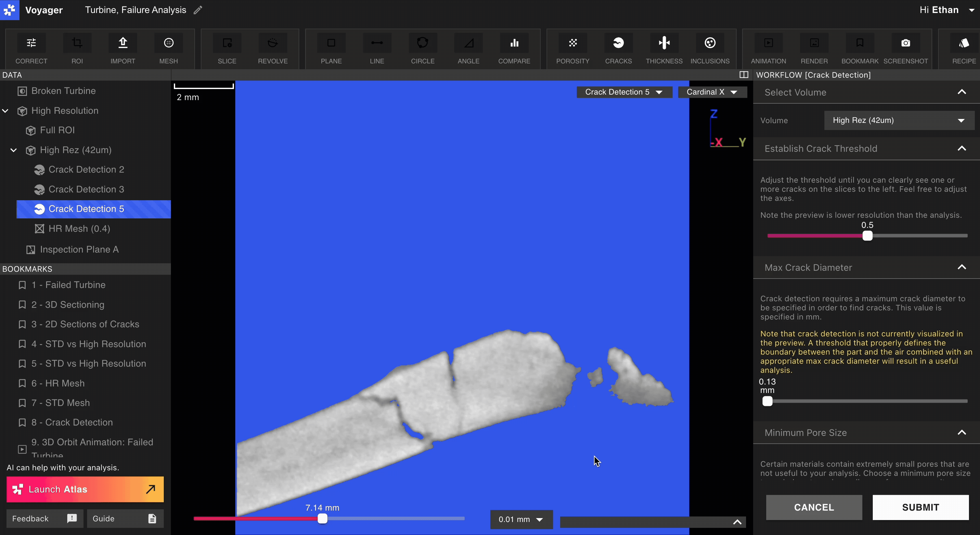The height and width of the screenshot is (535, 980).
Task: Rename project via the pencil next to title
Action: pyautogui.click(x=198, y=10)
